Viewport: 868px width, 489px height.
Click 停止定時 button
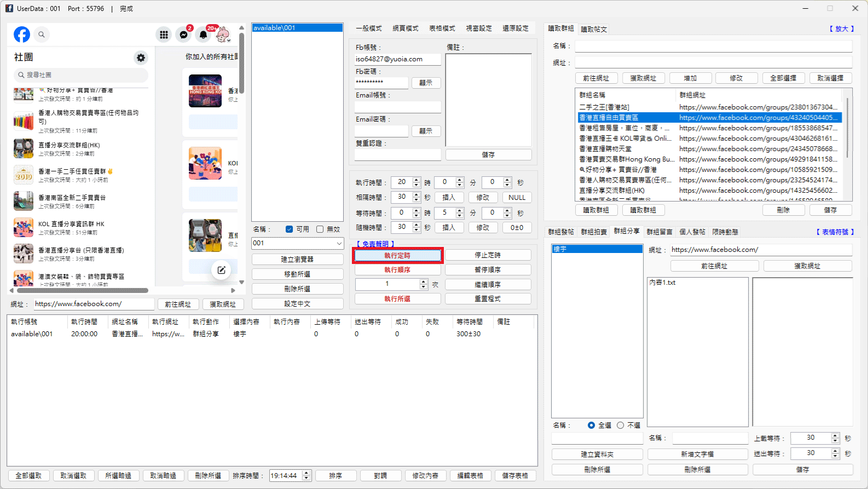(488, 255)
